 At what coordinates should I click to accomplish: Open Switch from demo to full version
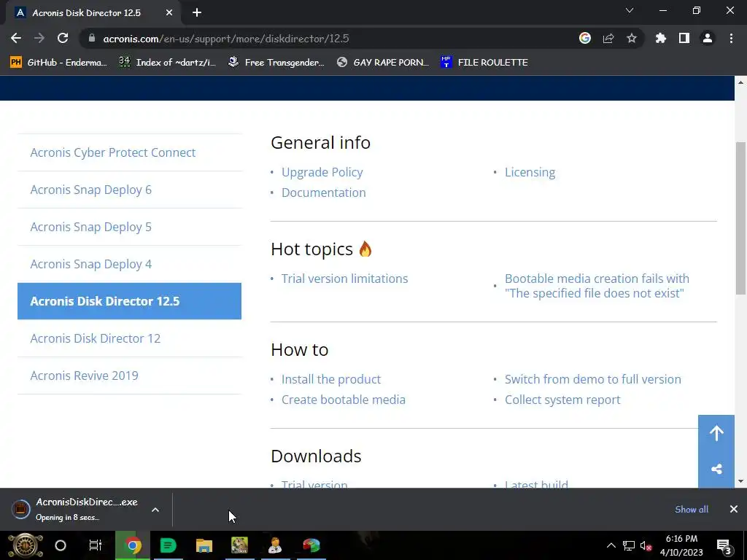click(593, 379)
